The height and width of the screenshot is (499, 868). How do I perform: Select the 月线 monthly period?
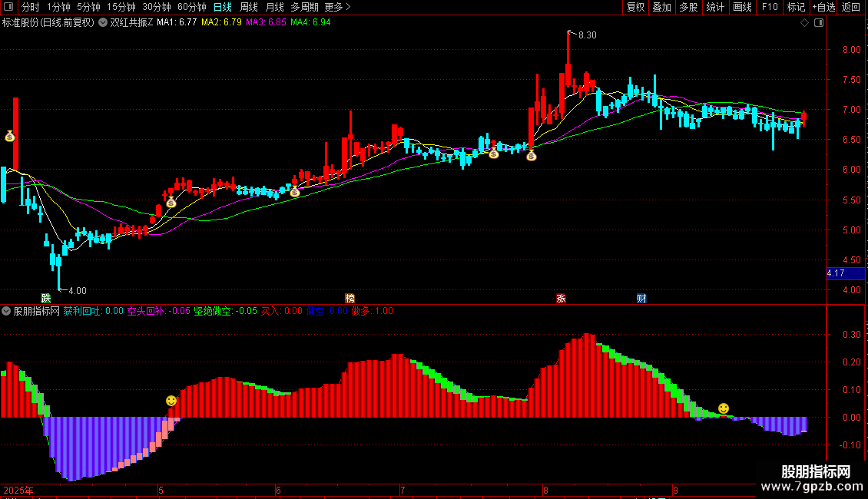pyautogui.click(x=274, y=7)
